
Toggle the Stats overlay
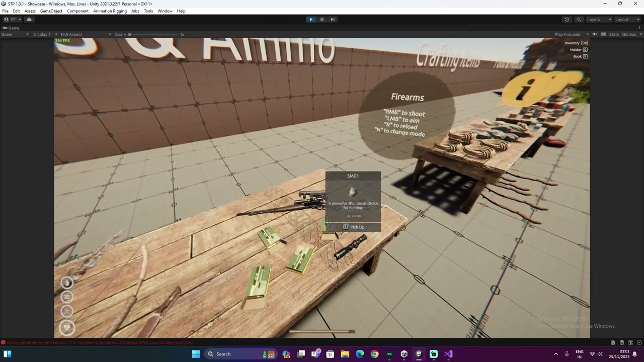[x=614, y=35]
